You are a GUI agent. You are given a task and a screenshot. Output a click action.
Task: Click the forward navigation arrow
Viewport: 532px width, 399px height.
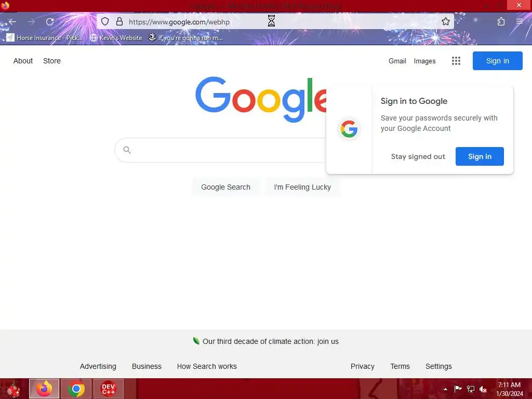(x=31, y=22)
